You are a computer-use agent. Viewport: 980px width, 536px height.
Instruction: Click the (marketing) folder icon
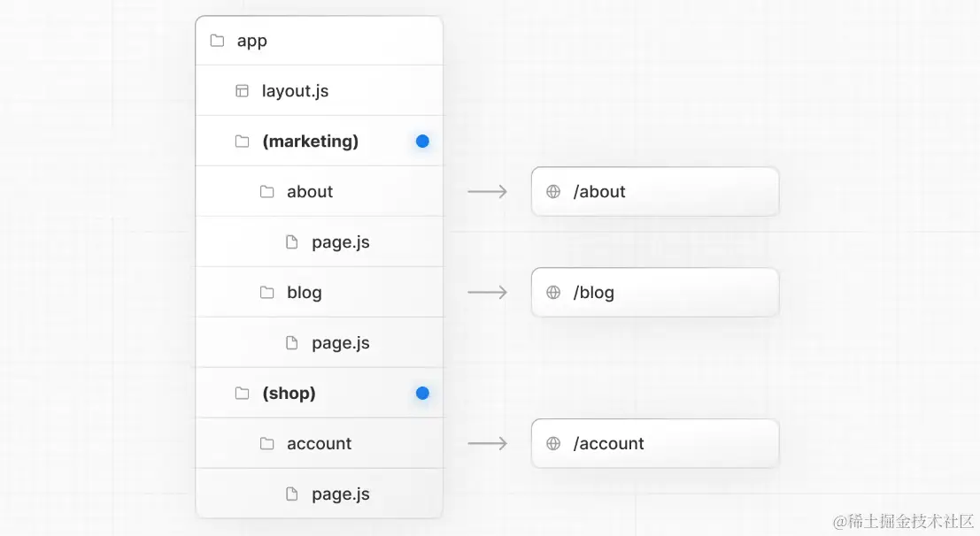(x=242, y=142)
